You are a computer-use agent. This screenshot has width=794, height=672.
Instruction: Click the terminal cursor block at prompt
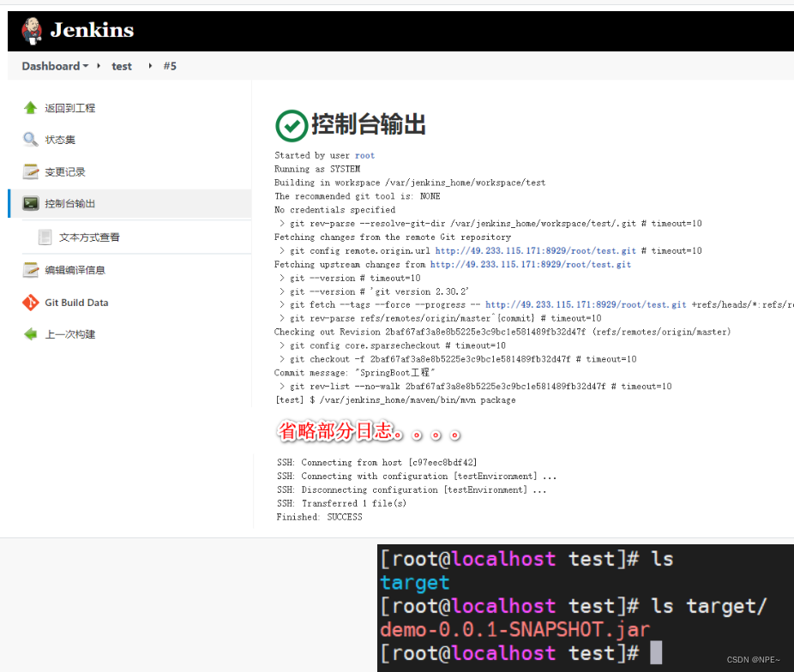656,652
